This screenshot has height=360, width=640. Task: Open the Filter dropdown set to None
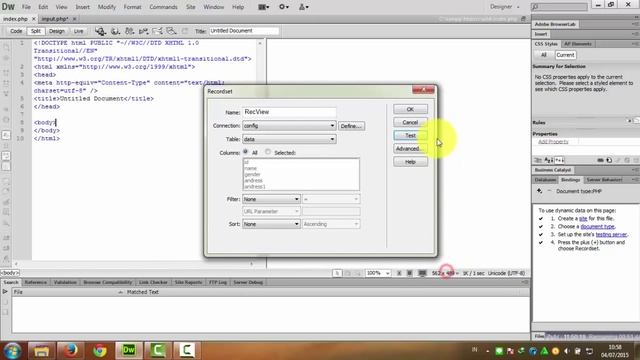(271, 199)
